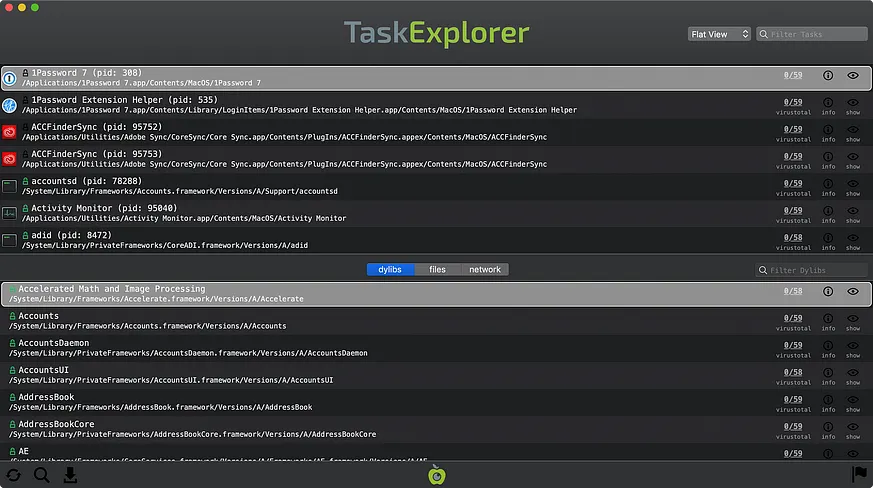Select the Activity Monitor (pid: 95040) task name
Screen dimensions: 873x488
pos(104,208)
